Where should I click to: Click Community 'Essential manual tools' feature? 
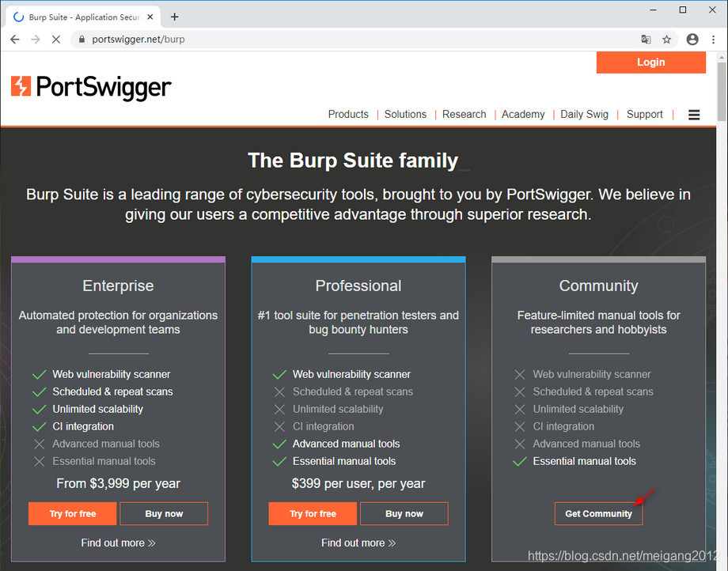coord(584,461)
